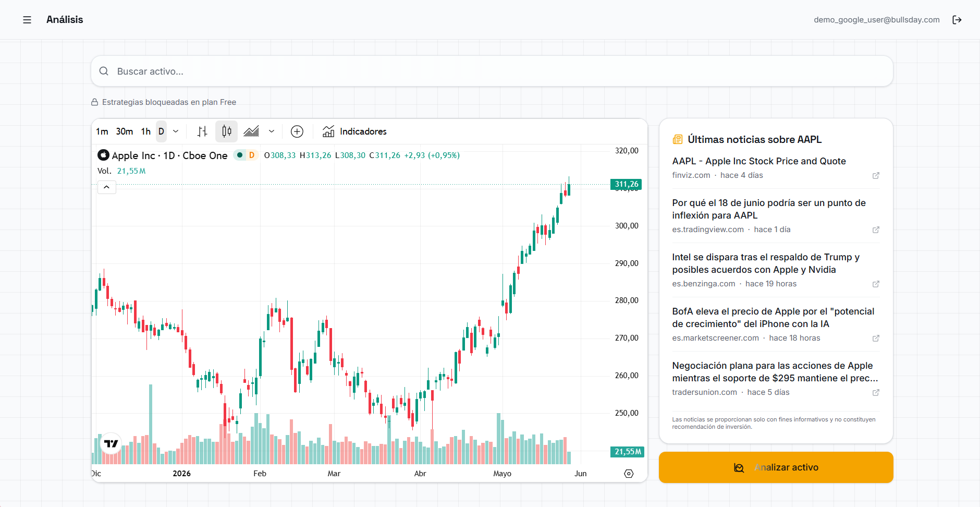Open external link icon for es.tradingview.com news
The width and height of the screenshot is (980, 507).
(876, 230)
